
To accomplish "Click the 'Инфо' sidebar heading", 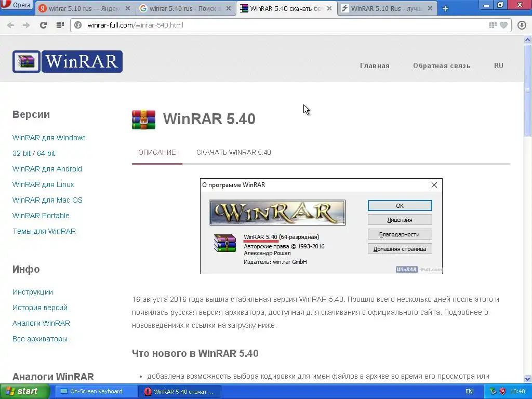I will tap(26, 270).
